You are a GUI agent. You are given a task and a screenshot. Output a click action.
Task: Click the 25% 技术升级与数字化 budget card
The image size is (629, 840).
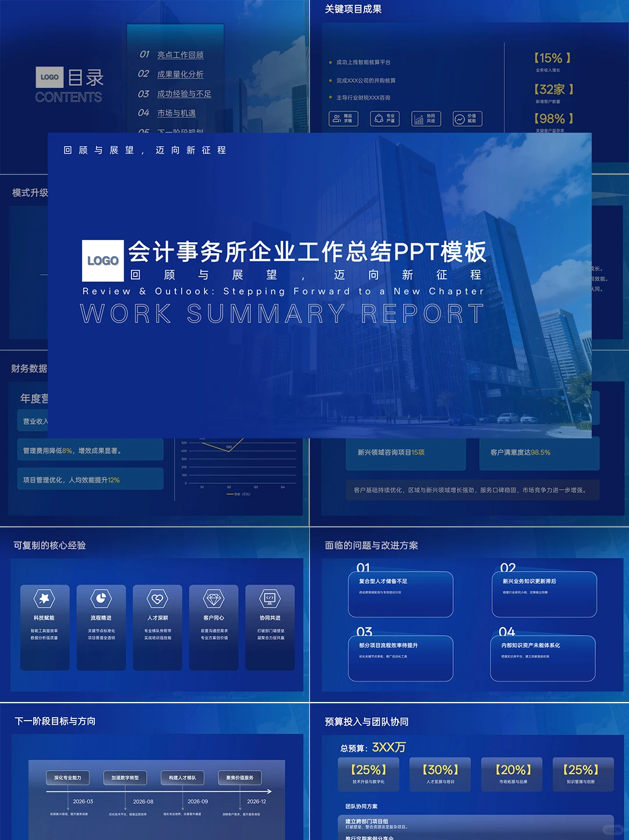(369, 774)
